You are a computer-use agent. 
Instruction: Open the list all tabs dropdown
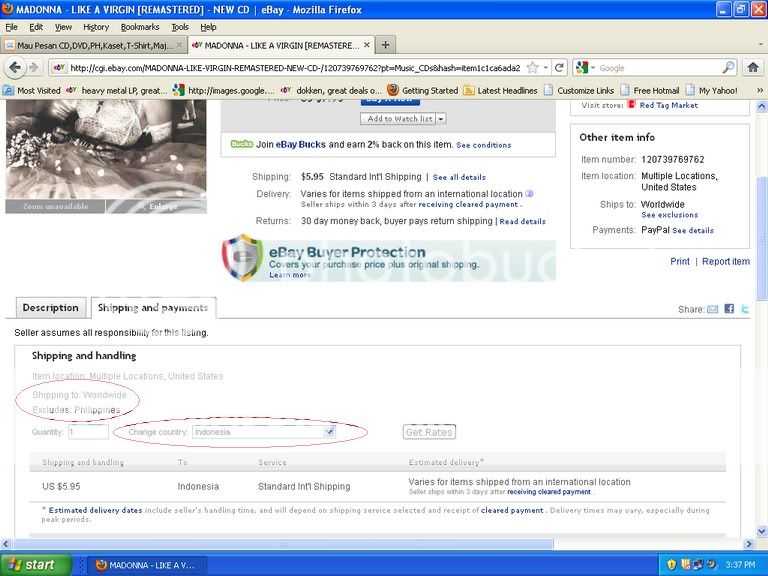pos(761,45)
